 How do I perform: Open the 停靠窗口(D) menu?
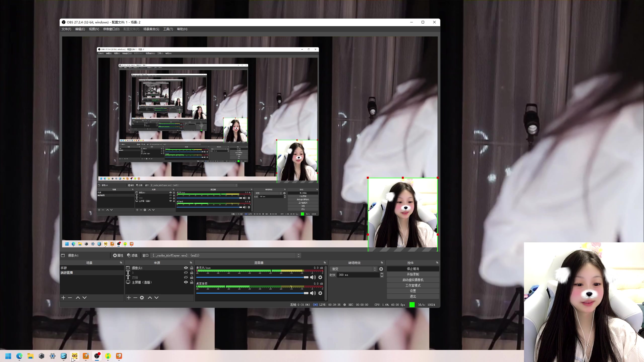[x=111, y=29]
